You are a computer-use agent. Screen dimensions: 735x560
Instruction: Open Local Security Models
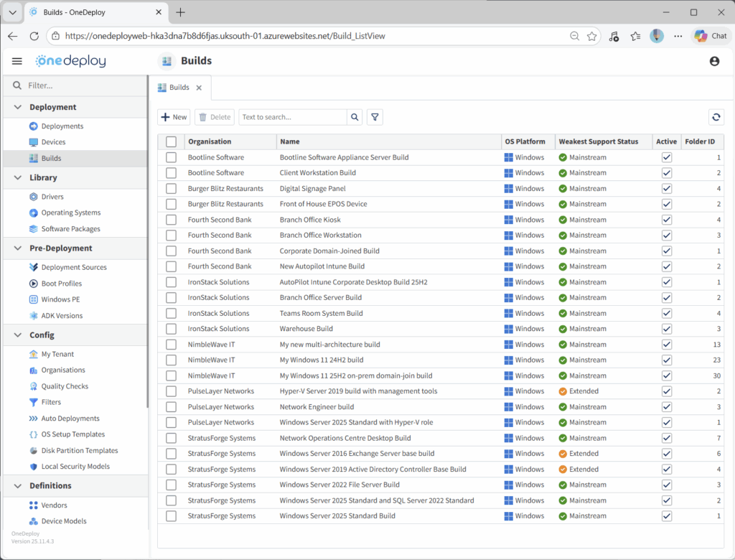tap(75, 467)
